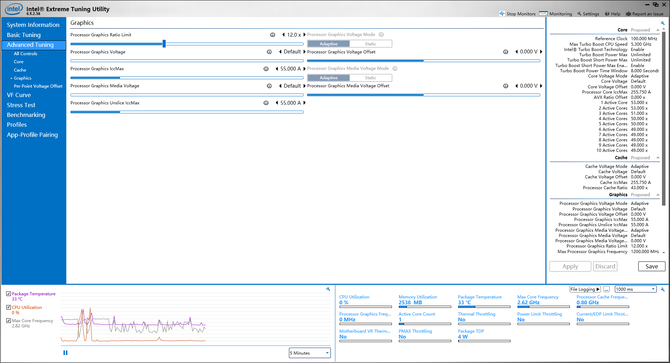Viewport: 670px width, 363px height.
Task: Open Help from the top bar
Action: pyautogui.click(x=613, y=14)
